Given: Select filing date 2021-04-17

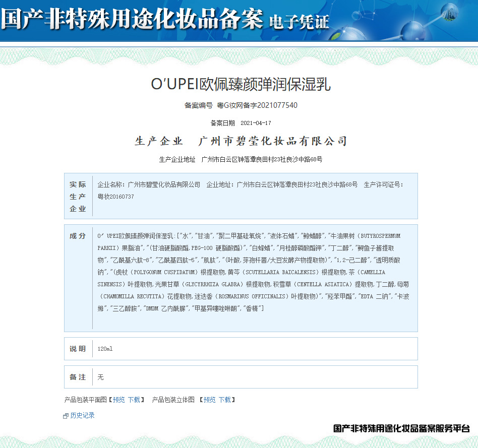Looking at the screenshot, I should point(256,123).
